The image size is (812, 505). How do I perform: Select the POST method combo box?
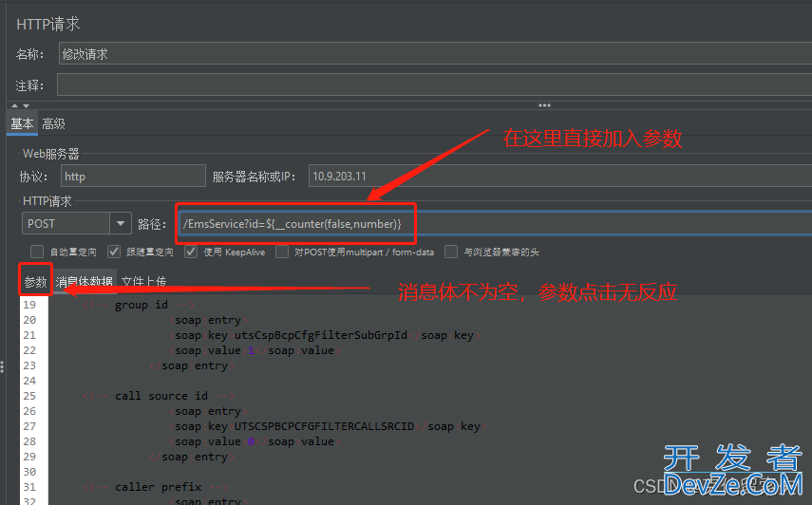point(77,223)
